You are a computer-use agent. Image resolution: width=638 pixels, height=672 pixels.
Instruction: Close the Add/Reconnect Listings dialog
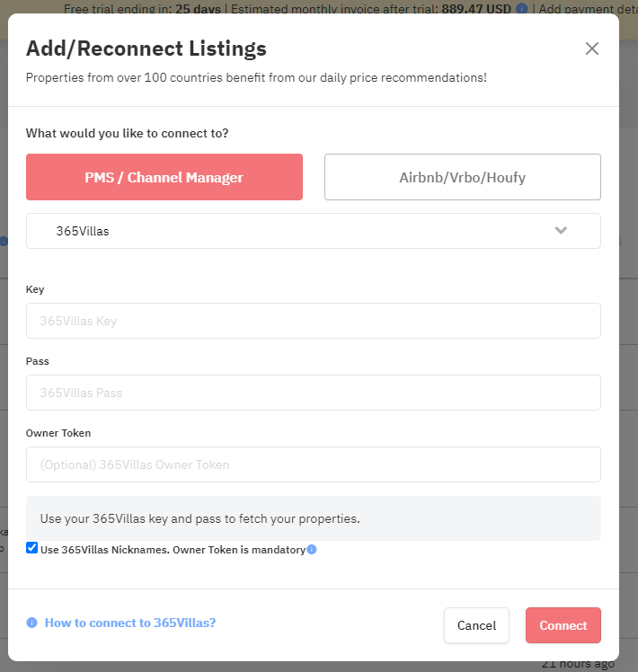click(x=591, y=49)
